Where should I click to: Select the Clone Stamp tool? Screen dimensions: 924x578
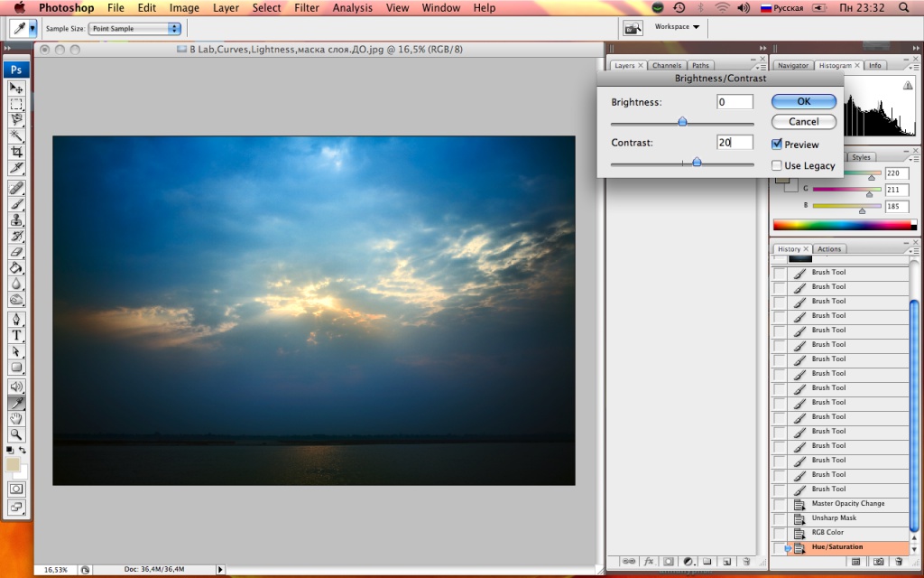point(16,219)
